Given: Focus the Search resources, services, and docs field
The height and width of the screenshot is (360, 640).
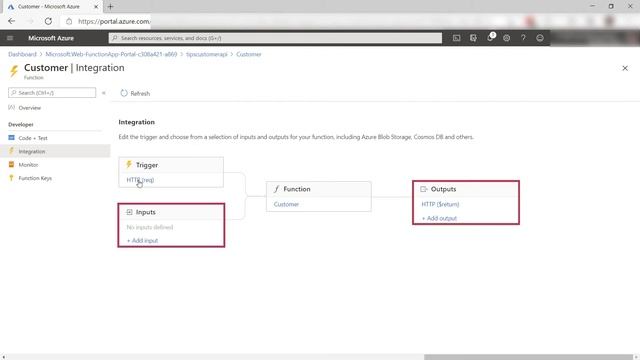Looking at the screenshot, I should [x=275, y=38].
